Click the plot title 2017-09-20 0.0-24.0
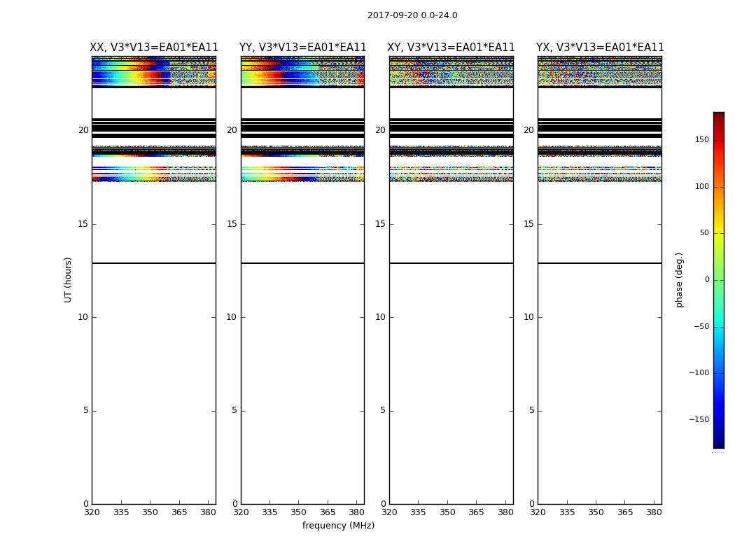 click(x=412, y=15)
